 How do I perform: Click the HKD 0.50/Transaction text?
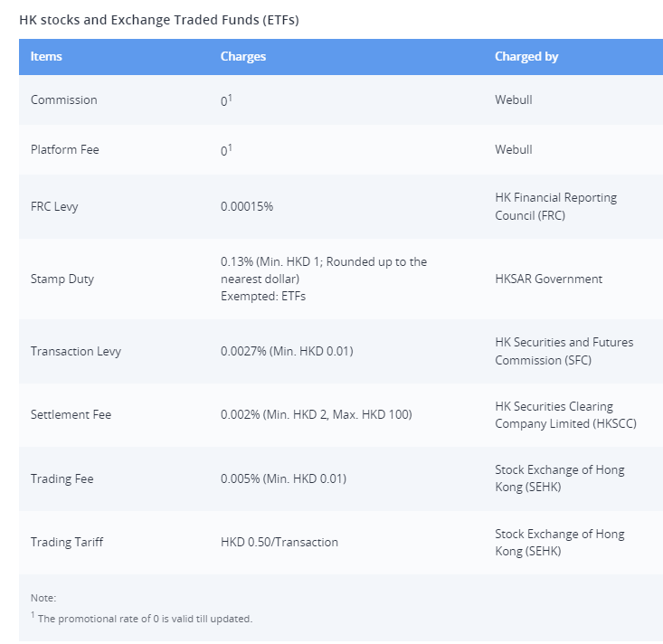(x=279, y=542)
